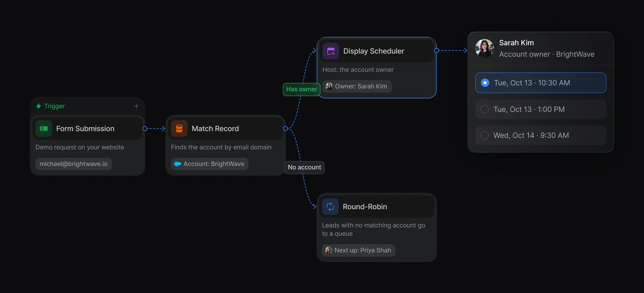The image size is (644, 293).
Task: Click Sarah Kim's large profile avatar
Action: [x=485, y=48]
